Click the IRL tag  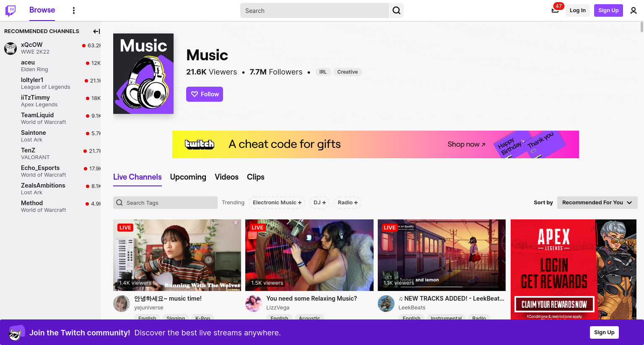coord(323,72)
